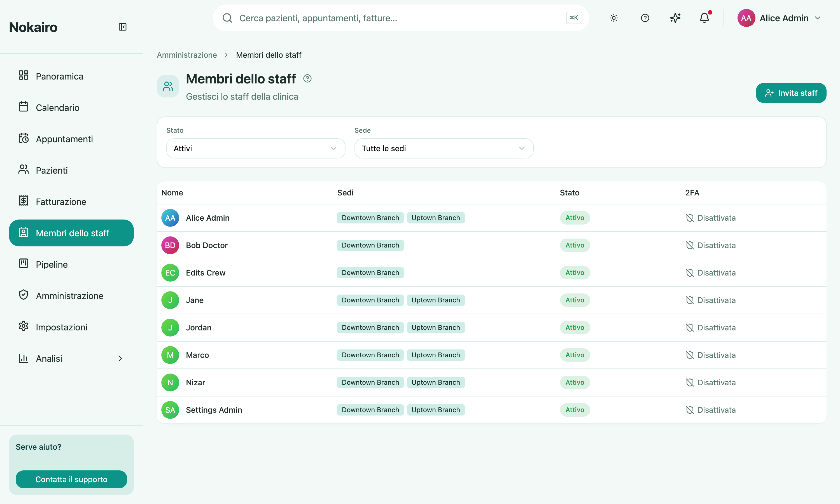840x504 pixels.
Task: Expand the Analisi submenu chevron
Action: [120, 358]
